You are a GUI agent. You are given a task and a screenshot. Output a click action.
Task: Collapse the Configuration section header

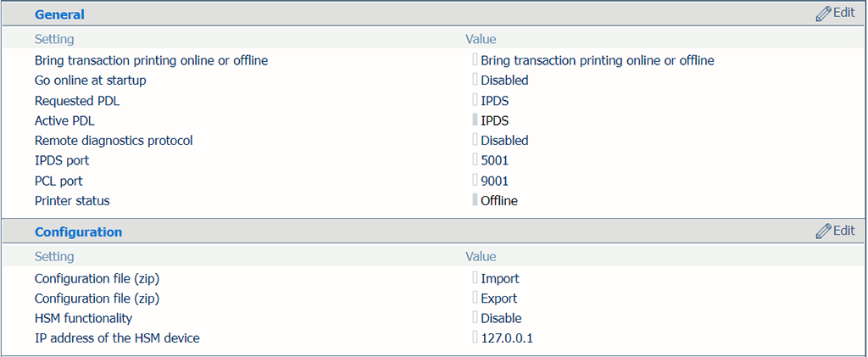[x=78, y=231]
